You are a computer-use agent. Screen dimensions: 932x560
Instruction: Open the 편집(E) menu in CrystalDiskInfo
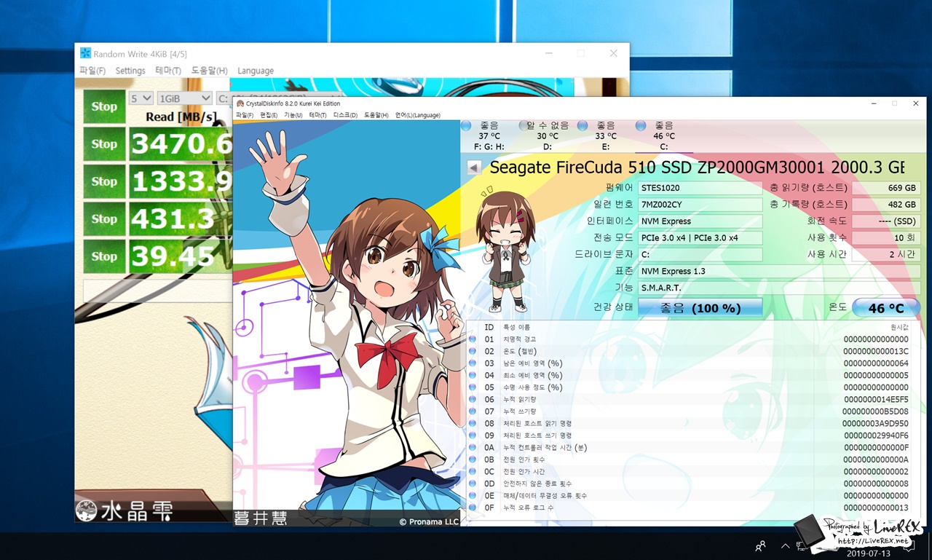click(269, 115)
